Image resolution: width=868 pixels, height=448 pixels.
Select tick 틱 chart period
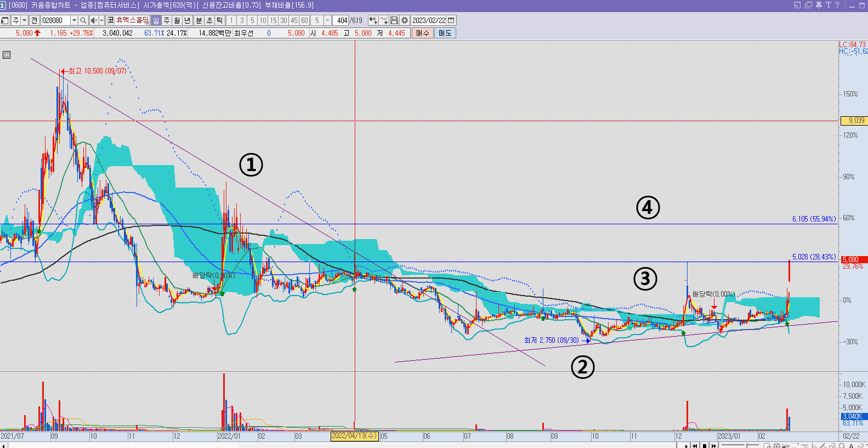219,20
